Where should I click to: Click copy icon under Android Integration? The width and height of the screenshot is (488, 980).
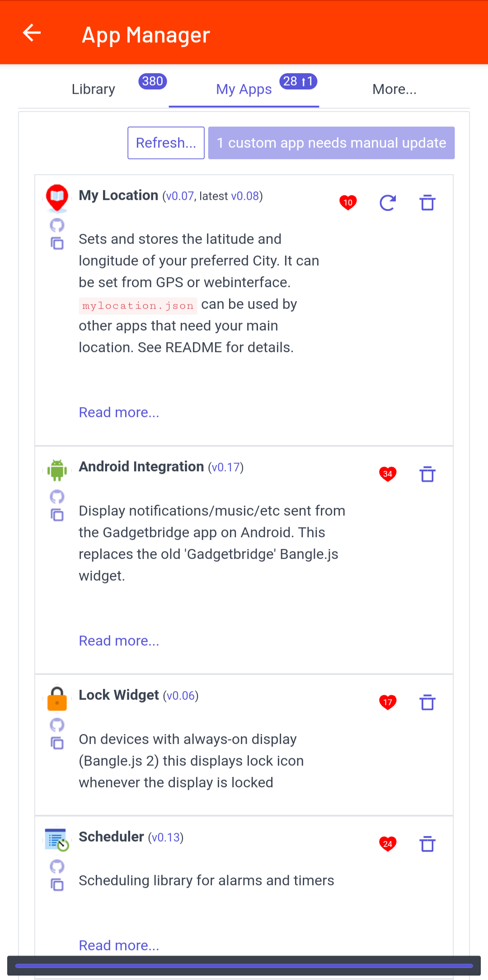point(57,515)
